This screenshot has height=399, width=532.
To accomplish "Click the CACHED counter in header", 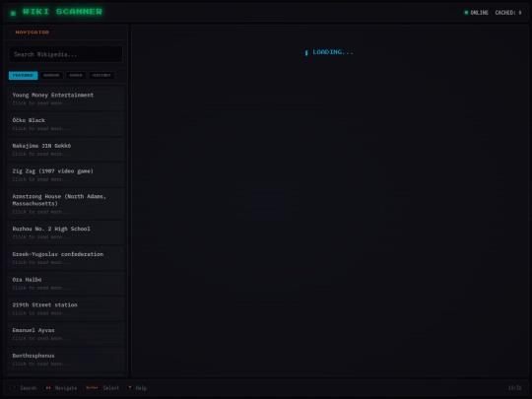I will pos(508,13).
